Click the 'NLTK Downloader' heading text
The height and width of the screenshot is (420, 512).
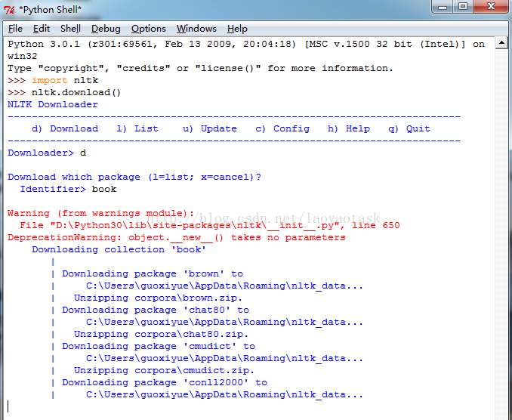(x=53, y=104)
